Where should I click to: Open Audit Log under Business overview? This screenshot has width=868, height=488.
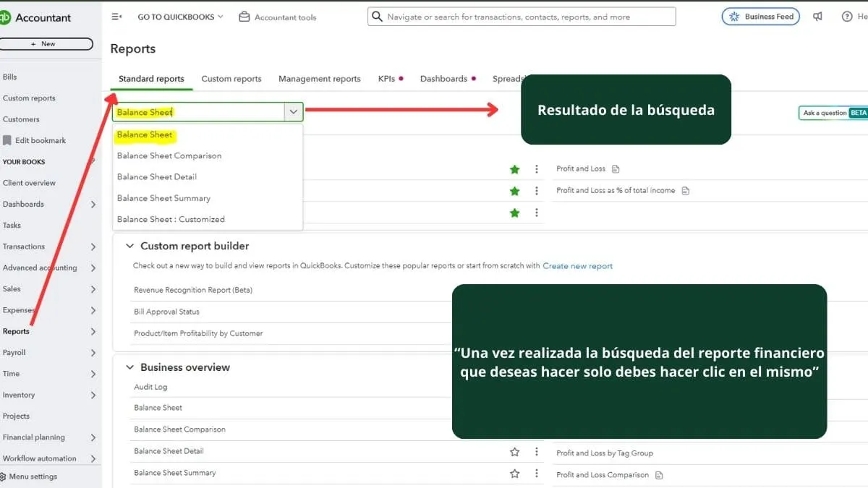(x=150, y=387)
